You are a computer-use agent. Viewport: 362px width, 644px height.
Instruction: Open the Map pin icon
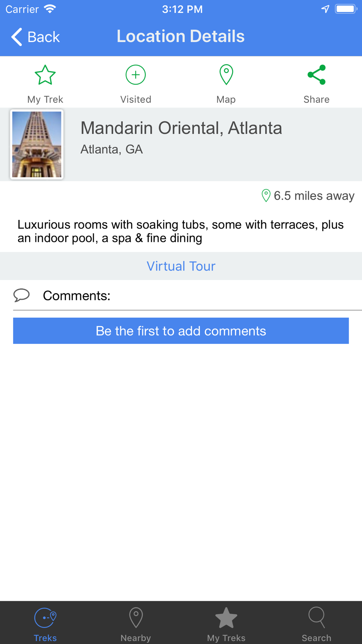(x=226, y=75)
